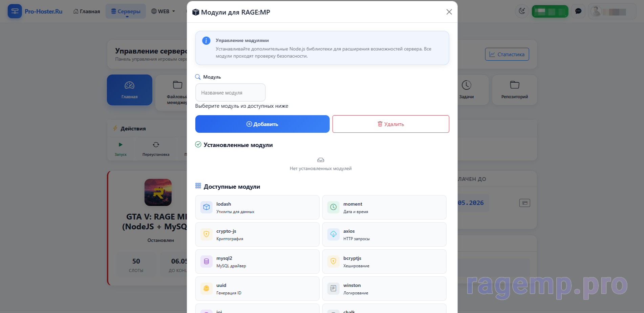Open the Статистика button

click(507, 54)
